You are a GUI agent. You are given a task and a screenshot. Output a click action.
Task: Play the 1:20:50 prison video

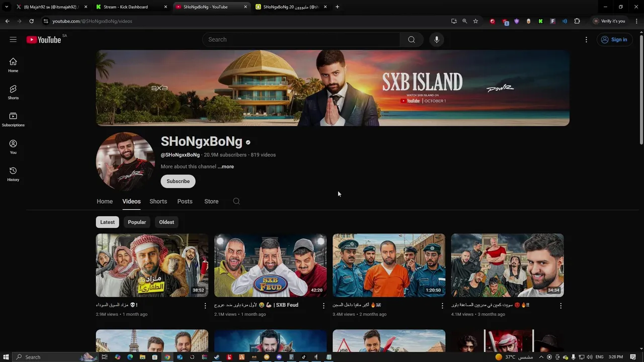[389, 265]
